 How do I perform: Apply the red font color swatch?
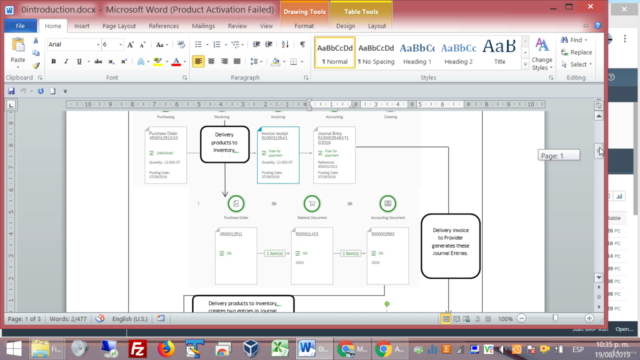tap(176, 62)
